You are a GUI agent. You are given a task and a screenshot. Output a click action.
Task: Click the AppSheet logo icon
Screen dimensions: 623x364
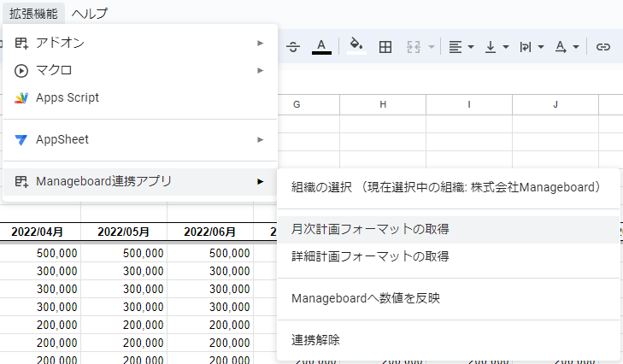pyautogui.click(x=21, y=140)
